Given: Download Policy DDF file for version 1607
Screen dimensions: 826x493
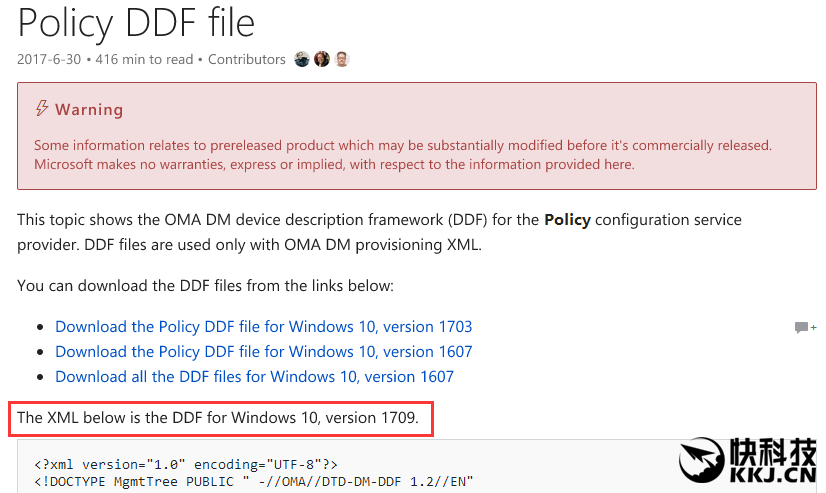Looking at the screenshot, I should point(263,351).
